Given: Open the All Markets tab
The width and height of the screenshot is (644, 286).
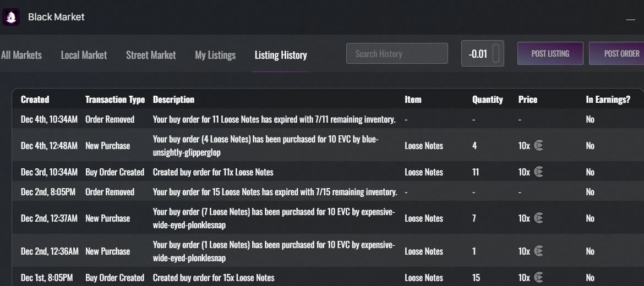Looking at the screenshot, I should click(21, 55).
